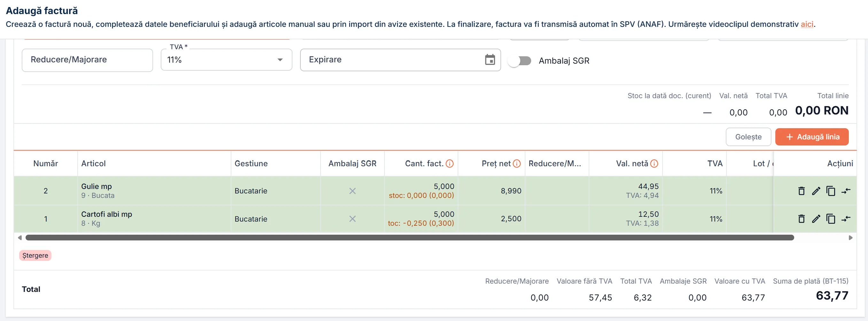
Task: Delete the Gulie mp invoice line
Action: tap(801, 191)
